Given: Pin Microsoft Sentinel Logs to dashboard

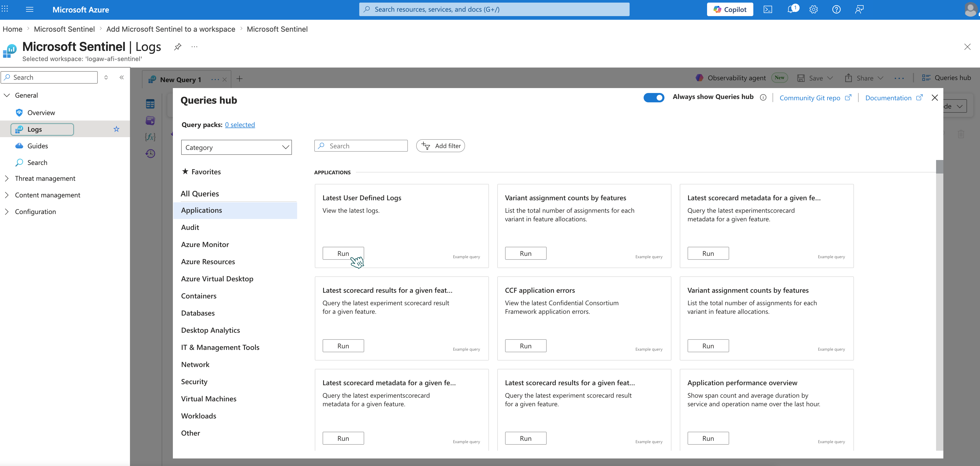Looking at the screenshot, I should point(178,47).
